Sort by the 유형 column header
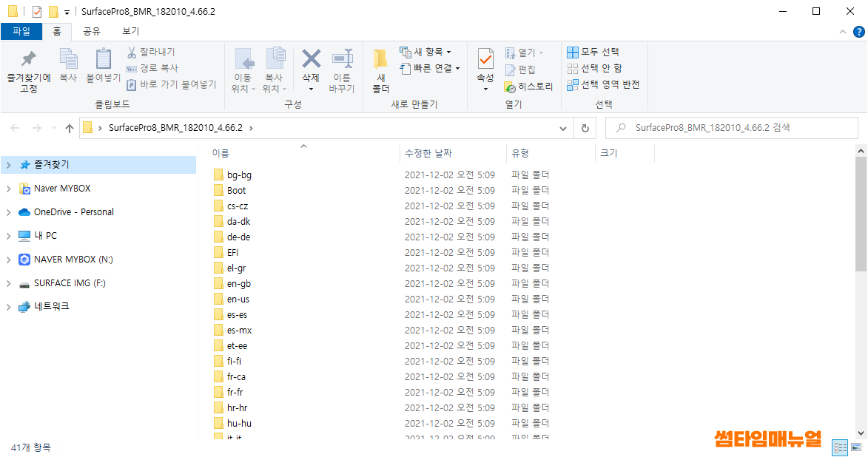The image size is (868, 457). [519, 153]
